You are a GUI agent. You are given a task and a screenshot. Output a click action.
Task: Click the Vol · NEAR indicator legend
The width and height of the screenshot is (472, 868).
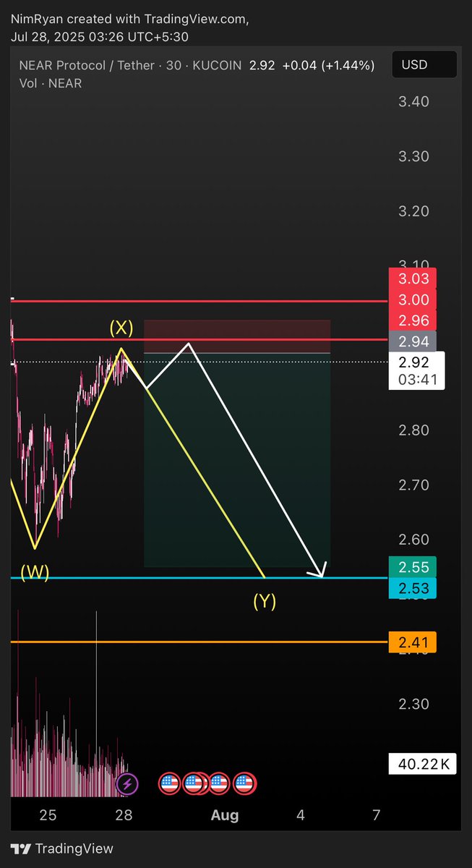pos(51,83)
